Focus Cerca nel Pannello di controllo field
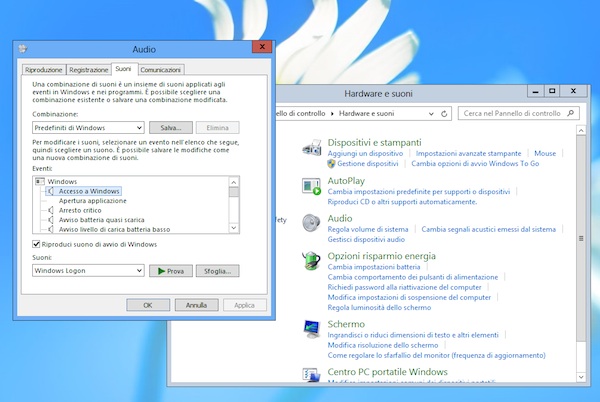Viewport: 600px width, 402px height. 518,113
